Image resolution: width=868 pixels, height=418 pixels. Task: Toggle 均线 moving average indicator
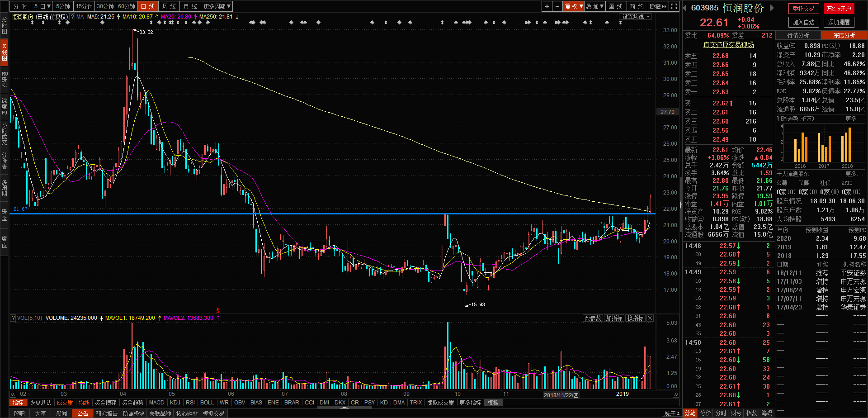click(84, 403)
